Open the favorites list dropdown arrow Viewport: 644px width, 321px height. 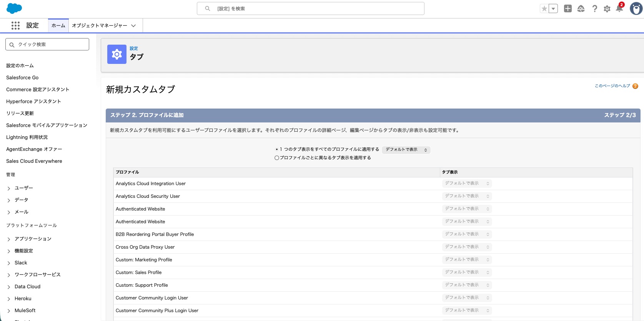[553, 8]
